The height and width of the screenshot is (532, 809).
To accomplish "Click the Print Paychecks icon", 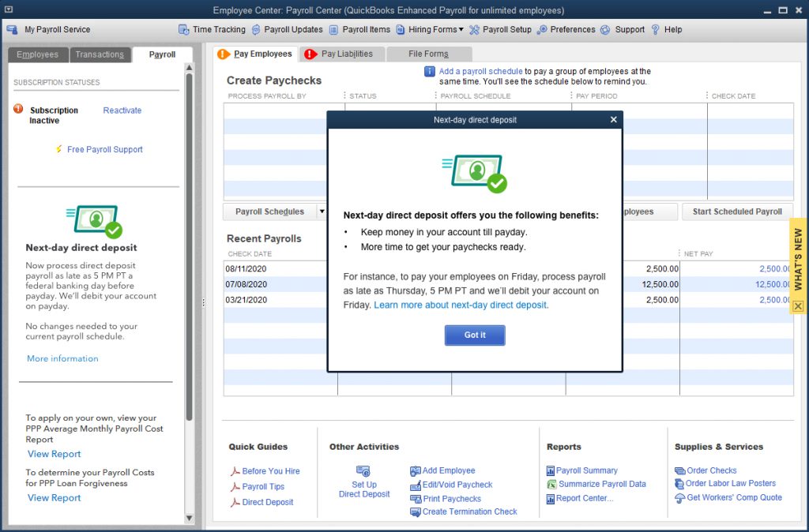I will pyautogui.click(x=416, y=499).
